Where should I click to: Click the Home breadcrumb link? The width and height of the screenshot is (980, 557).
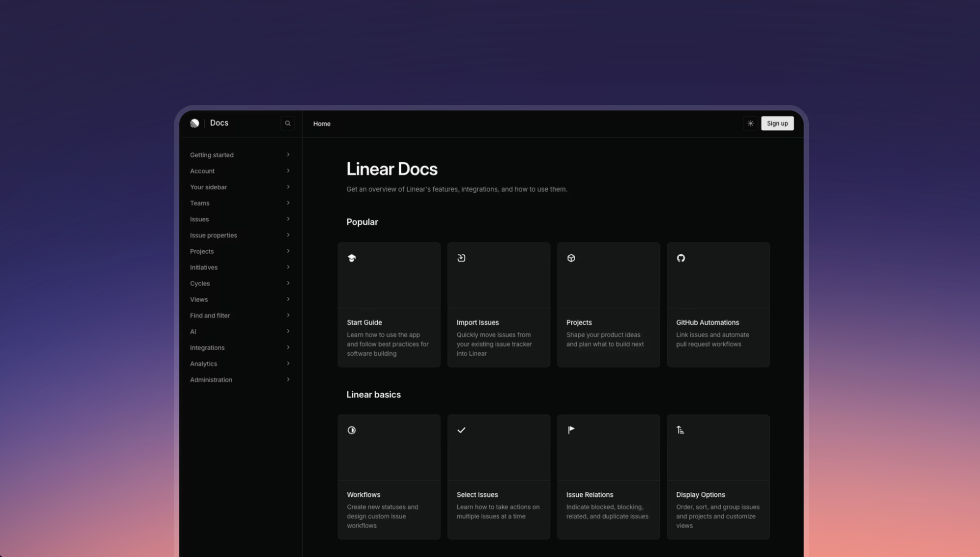pyautogui.click(x=321, y=124)
